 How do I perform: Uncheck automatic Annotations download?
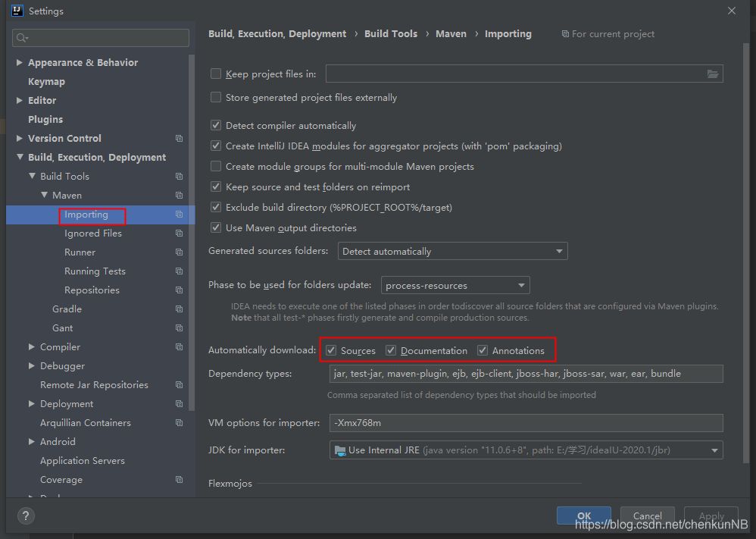pos(483,350)
